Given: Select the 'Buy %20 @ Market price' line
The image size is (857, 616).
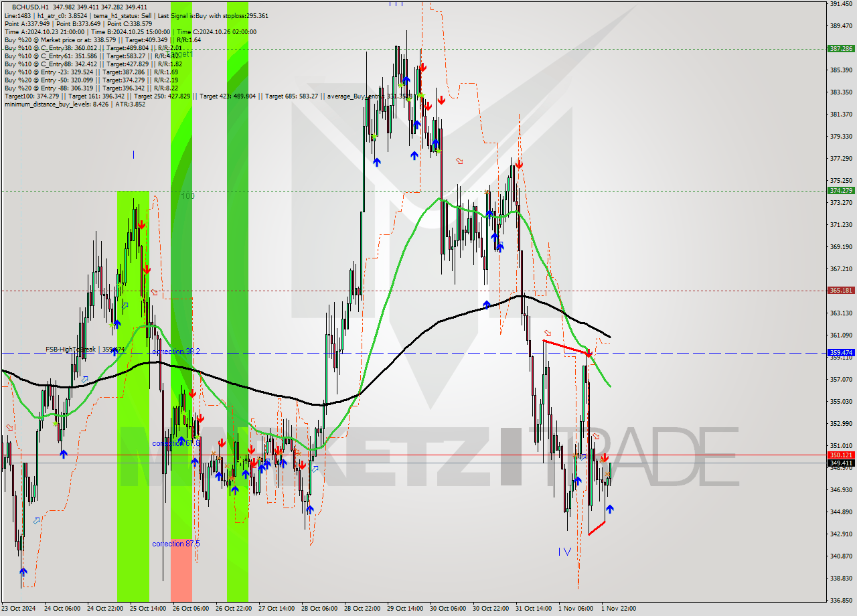Looking at the screenshot, I should point(102,40).
